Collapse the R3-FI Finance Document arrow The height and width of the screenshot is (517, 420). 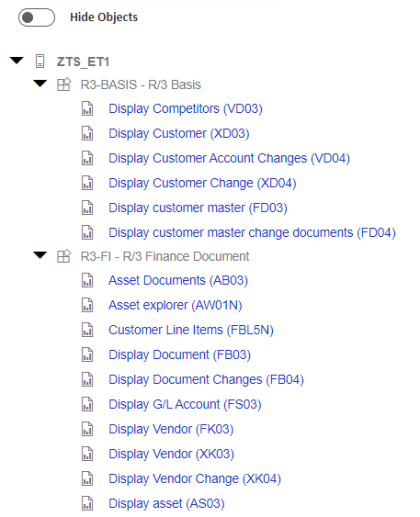pyautogui.click(x=40, y=255)
